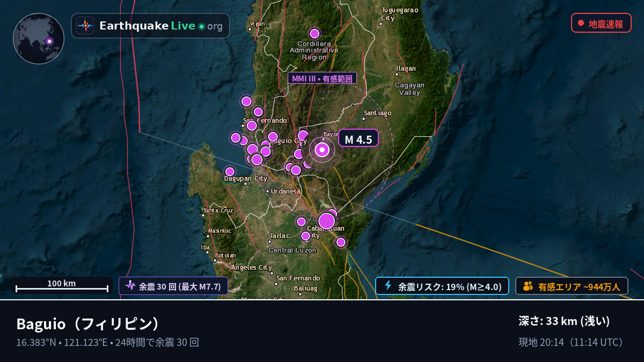Click the Tarlac map label

click(280, 235)
